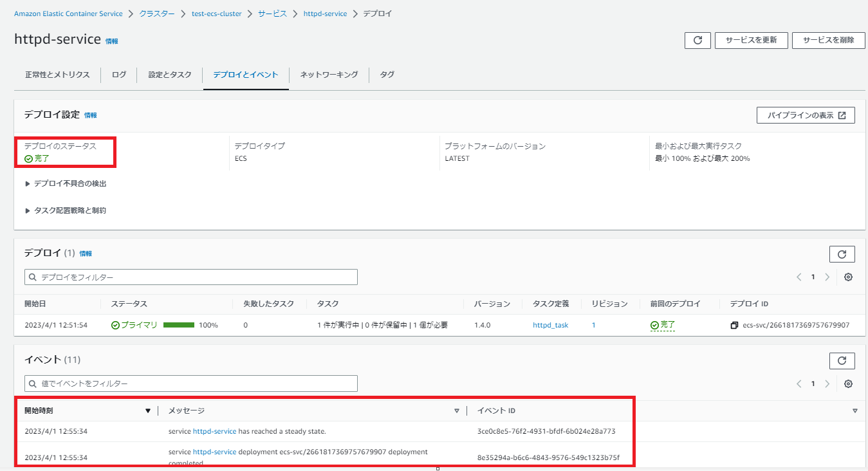Switch to 正常性とメトリクス tab

coord(57,75)
